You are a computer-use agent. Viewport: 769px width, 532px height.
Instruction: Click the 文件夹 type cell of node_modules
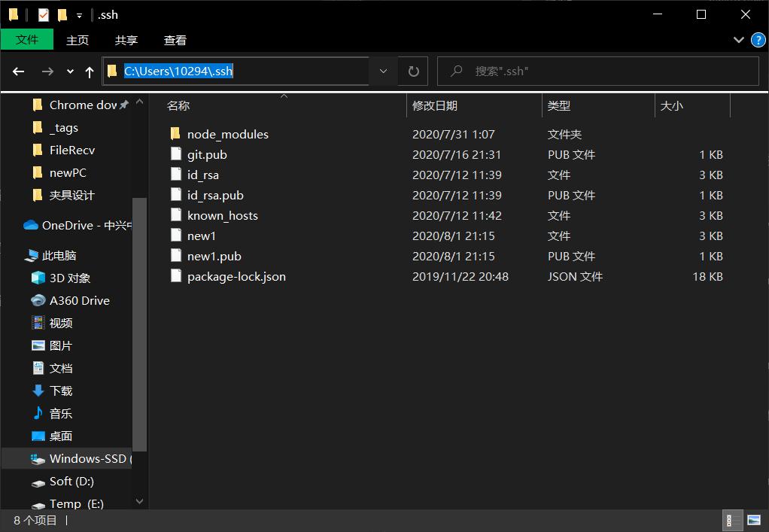click(564, 135)
